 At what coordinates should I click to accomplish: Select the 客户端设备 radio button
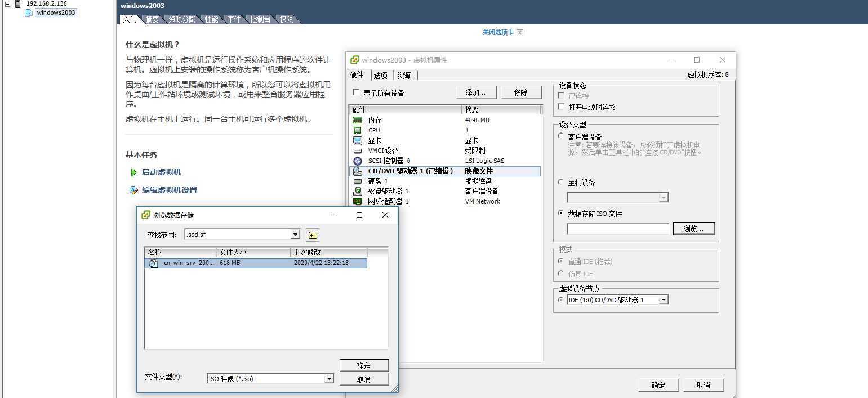point(560,136)
